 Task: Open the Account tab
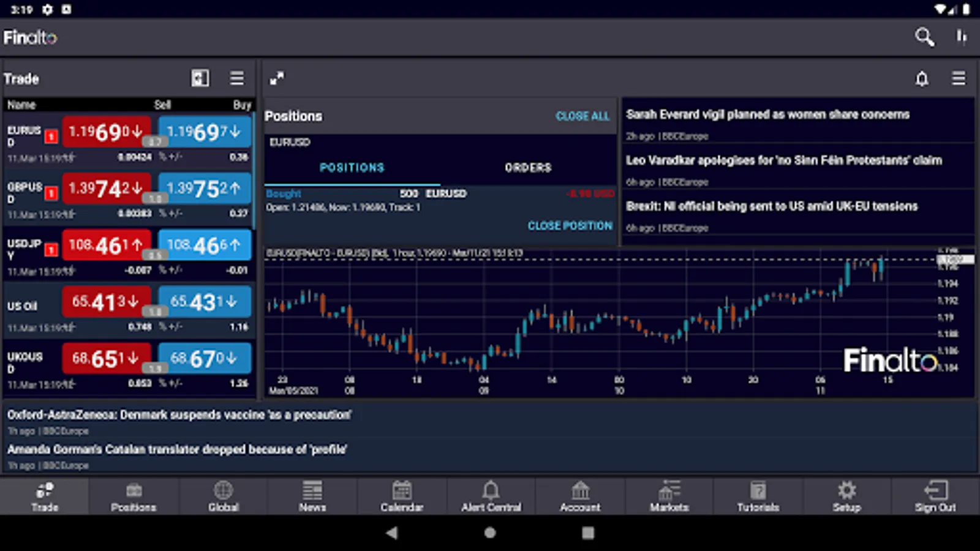[x=580, y=497]
